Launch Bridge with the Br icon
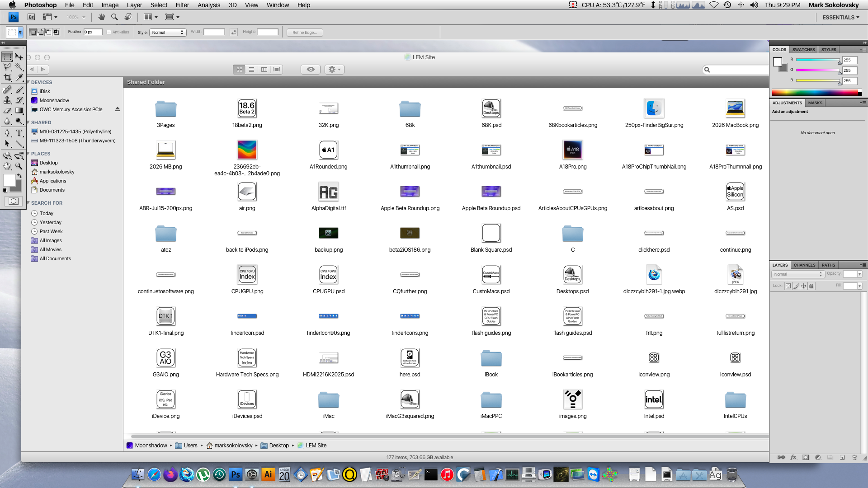 (x=31, y=17)
